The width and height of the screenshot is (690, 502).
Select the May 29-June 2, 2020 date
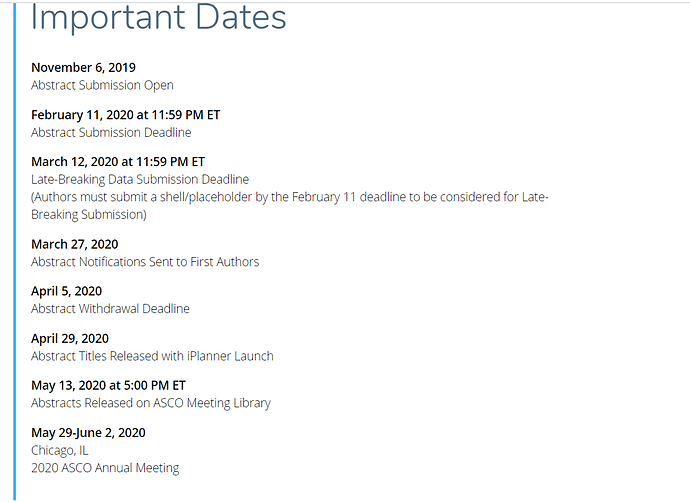pos(88,433)
